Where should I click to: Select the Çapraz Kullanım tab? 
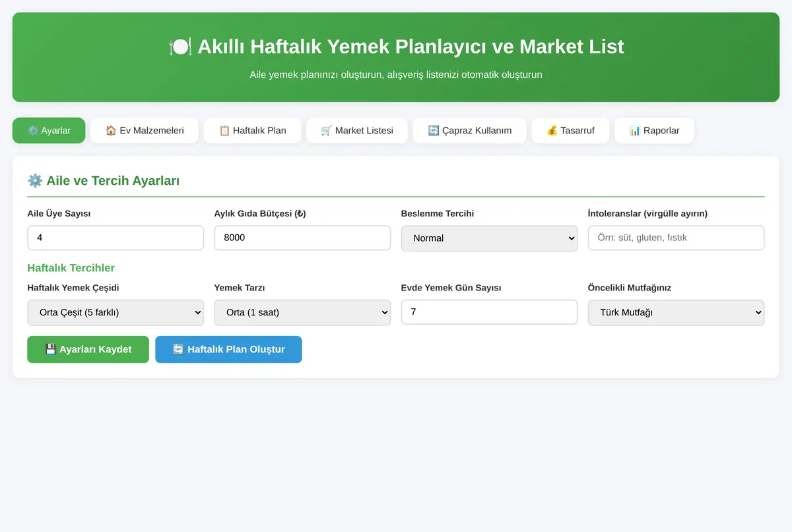click(x=469, y=131)
